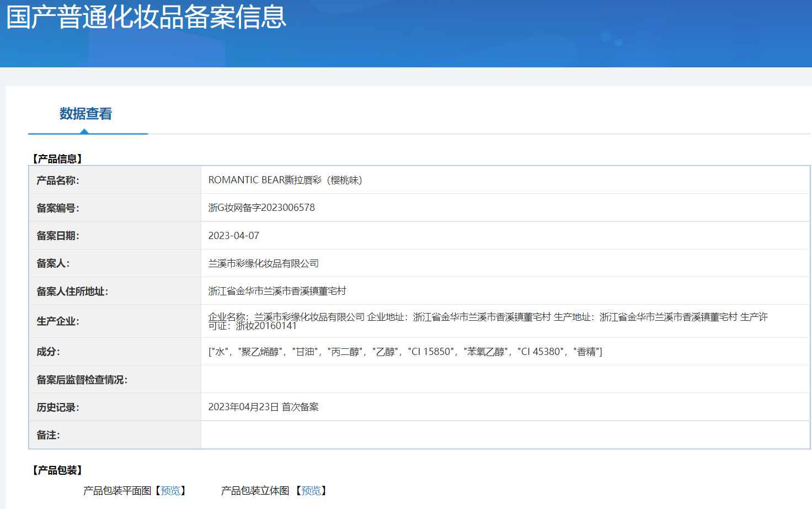Select filing number 浙G妆网备字2023006578
The height and width of the screenshot is (509, 812).
(x=261, y=208)
